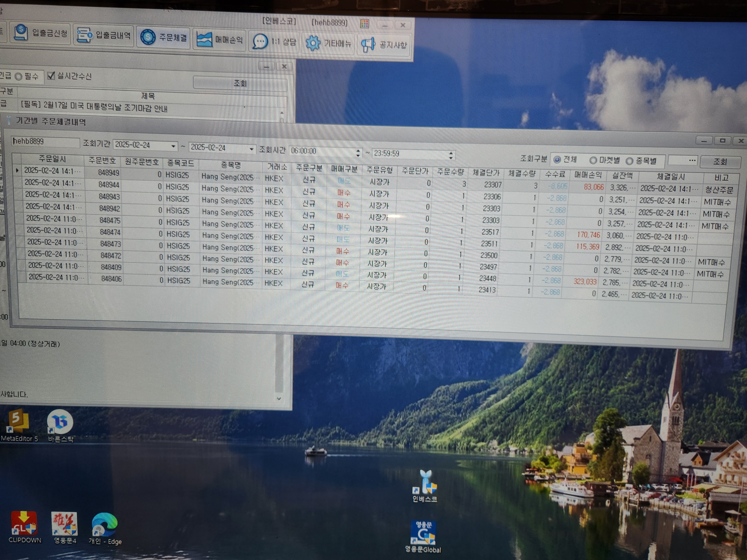Click the 체결단가 column header
The width and height of the screenshot is (747, 560).
(x=486, y=173)
